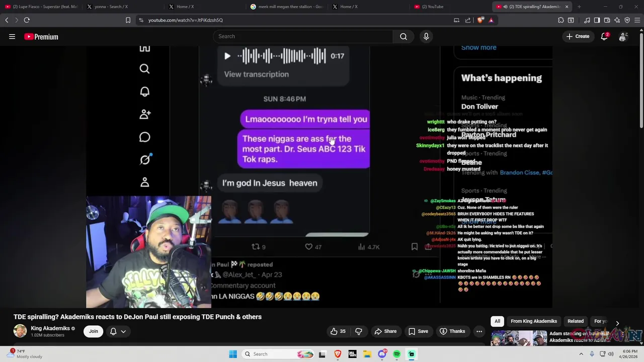Screen dimensions: 644x362
Task: Open the YouTube guide hamburger menu
Action: click(x=12, y=37)
